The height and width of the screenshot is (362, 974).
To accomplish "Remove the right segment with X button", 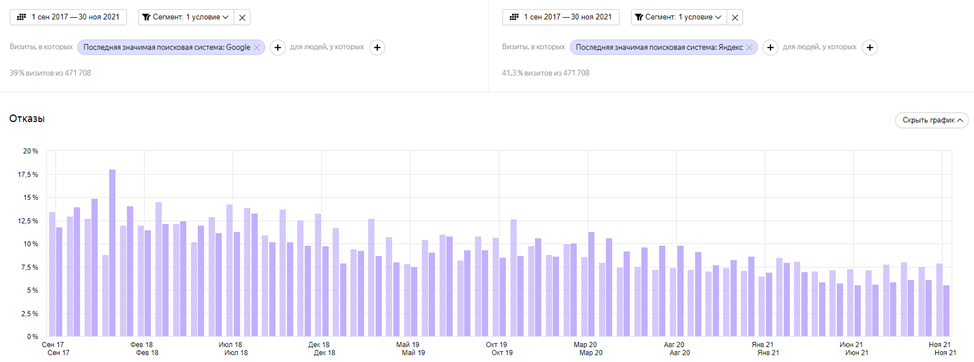I will click(x=735, y=17).
